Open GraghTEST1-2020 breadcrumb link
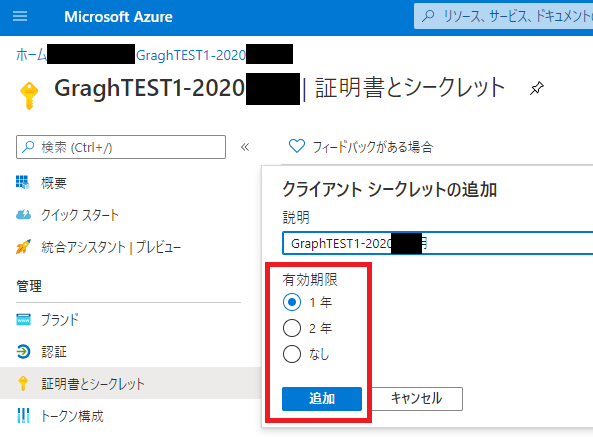 point(191,56)
